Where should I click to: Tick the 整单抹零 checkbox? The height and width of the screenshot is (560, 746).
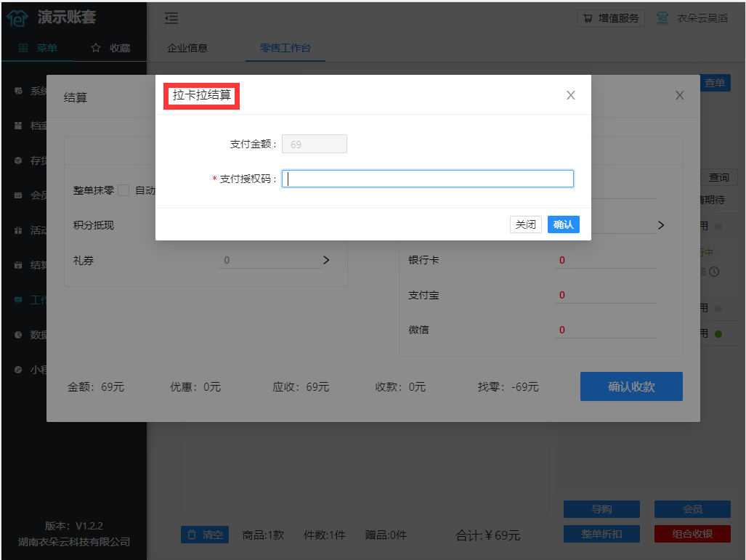[x=123, y=190]
